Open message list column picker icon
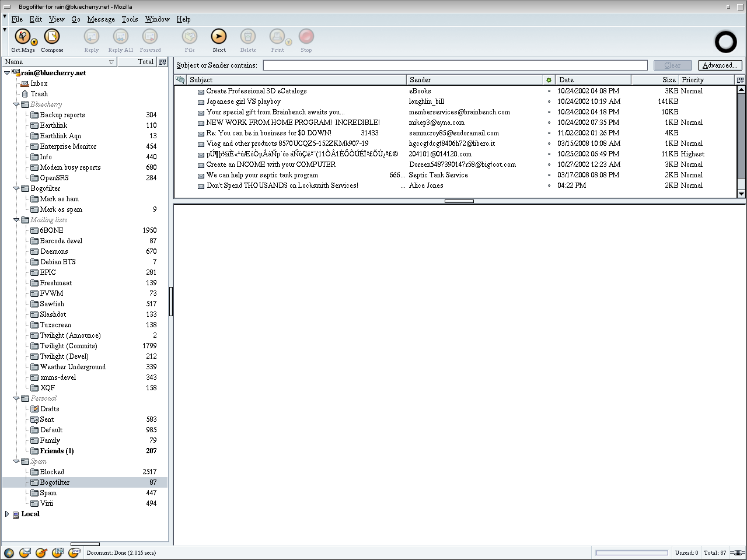This screenshot has height=560, width=747. point(741,80)
